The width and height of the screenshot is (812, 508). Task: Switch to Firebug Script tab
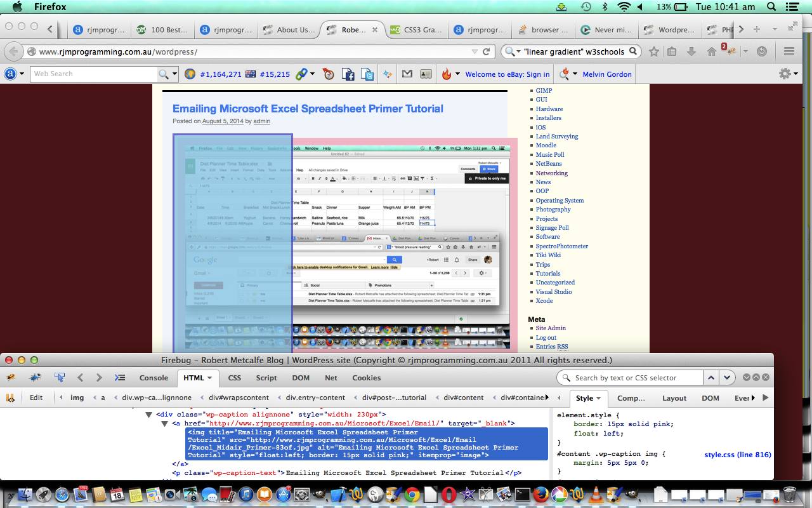tap(266, 377)
